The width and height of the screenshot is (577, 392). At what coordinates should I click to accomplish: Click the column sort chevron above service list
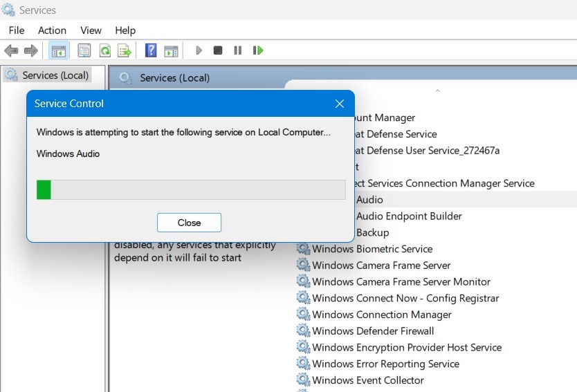(x=437, y=91)
